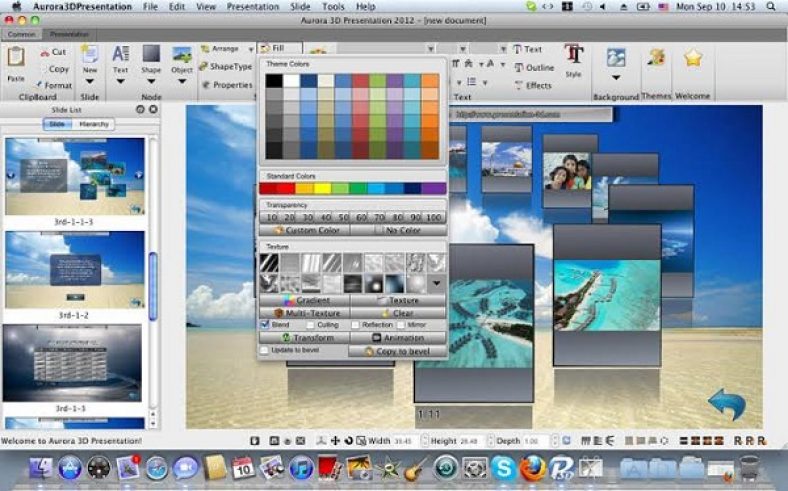788x491 pixels.
Task: Enable the Reflection checkbox
Action: pos(354,324)
